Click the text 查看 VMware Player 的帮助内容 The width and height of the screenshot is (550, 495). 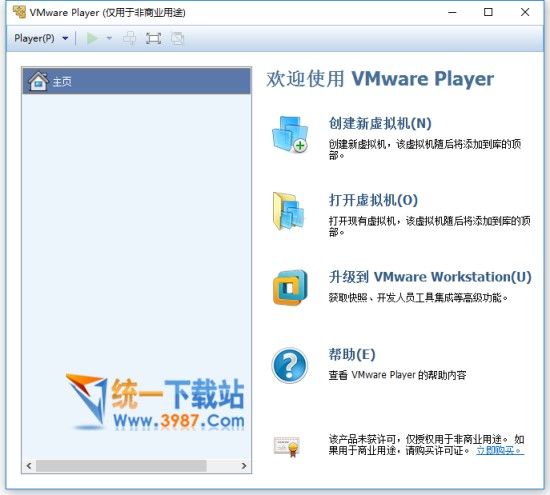coord(397,375)
